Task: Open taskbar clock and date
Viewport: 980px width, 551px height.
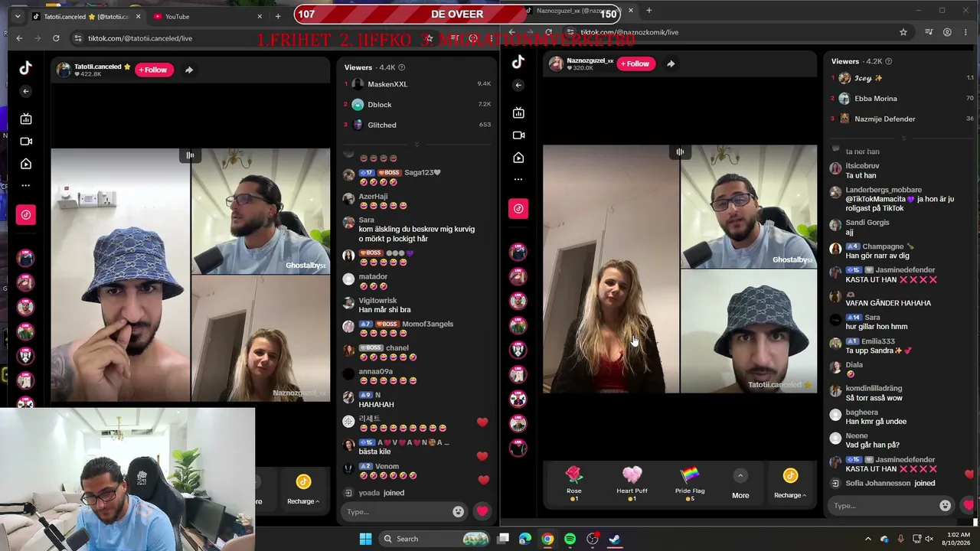Action: click(959, 539)
